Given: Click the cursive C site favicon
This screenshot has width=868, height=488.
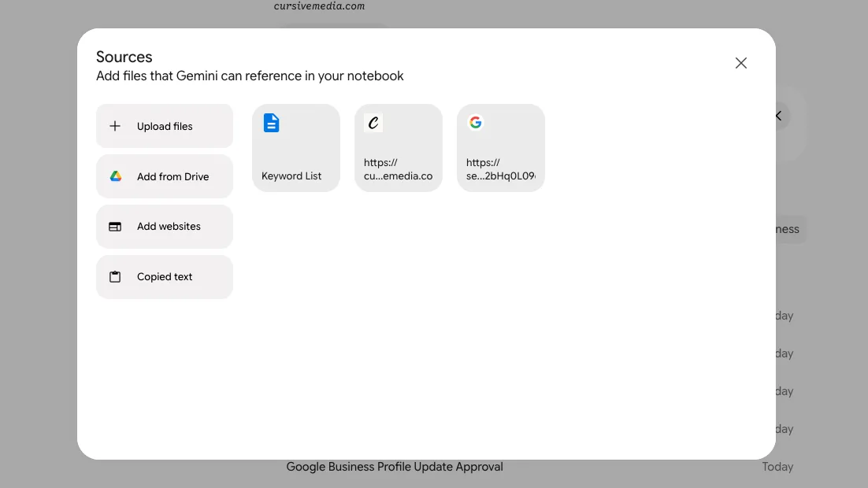Looking at the screenshot, I should [373, 122].
